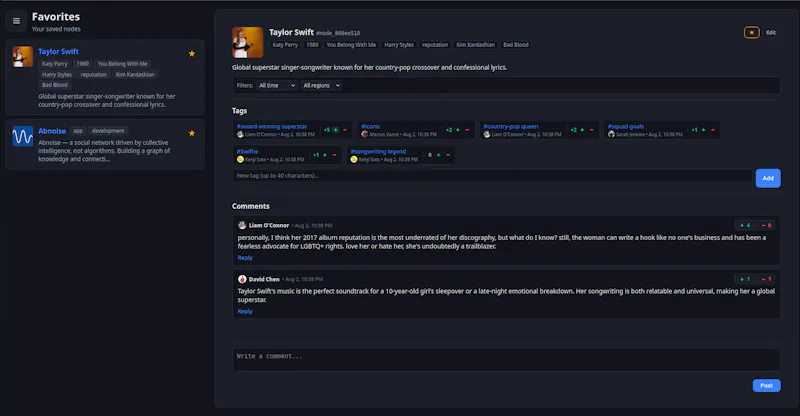Click Marcus Vance's avatar on #iconic tag

364,134
